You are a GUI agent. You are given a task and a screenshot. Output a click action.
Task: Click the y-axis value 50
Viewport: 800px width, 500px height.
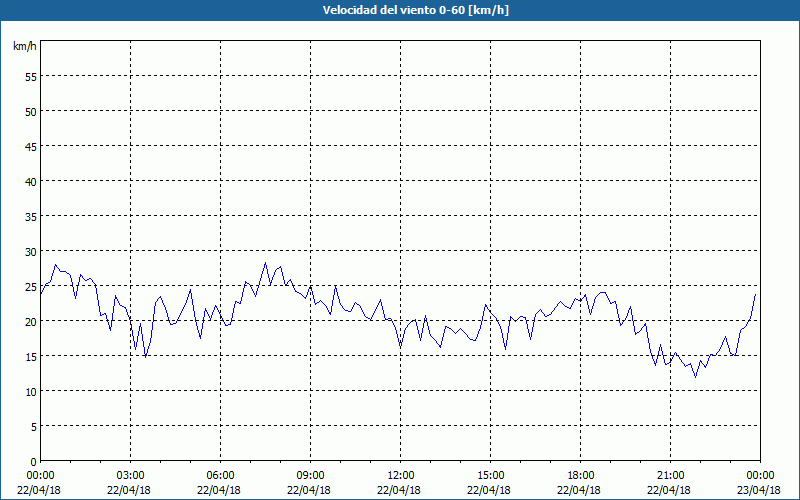click(31, 112)
